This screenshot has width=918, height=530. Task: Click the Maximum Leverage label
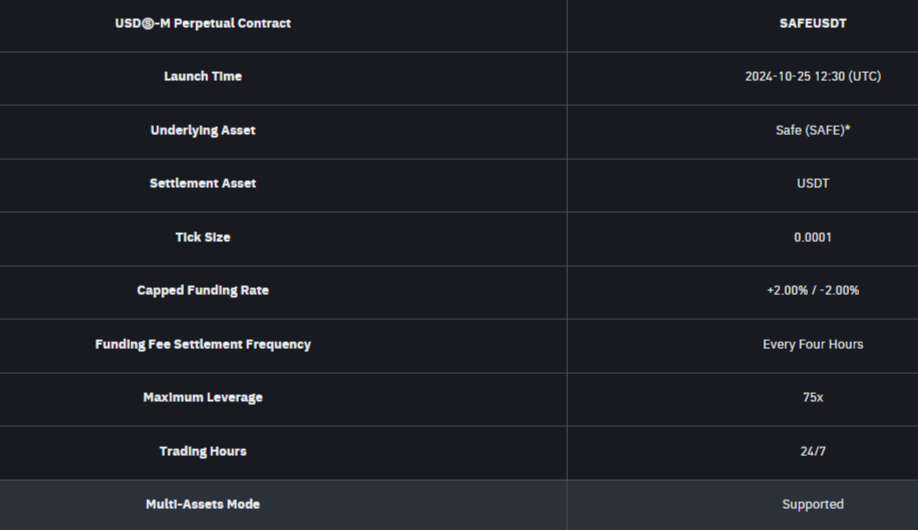click(x=203, y=397)
